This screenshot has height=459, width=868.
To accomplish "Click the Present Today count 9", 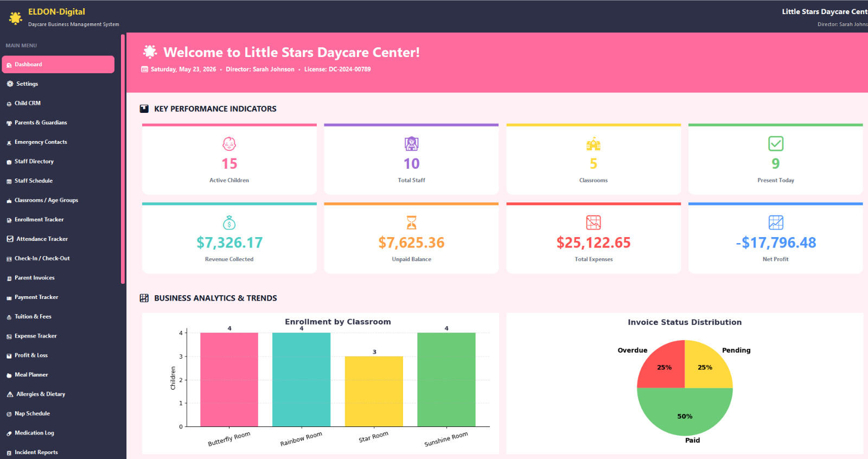I will (776, 164).
